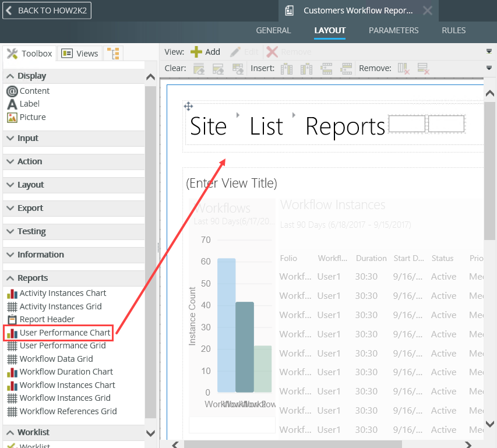Switch to the Views tab
Image resolution: width=497 pixels, height=448 pixels.
79,52
